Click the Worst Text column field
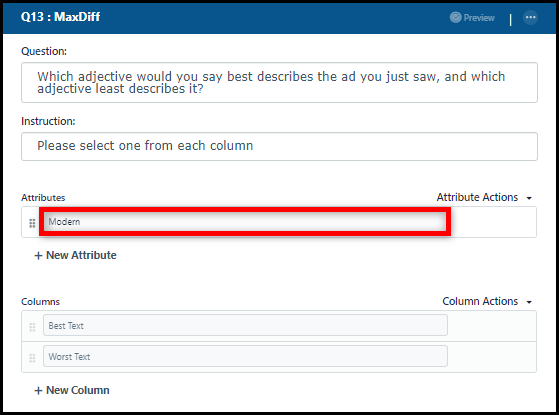This screenshot has width=559, height=415. click(245, 356)
